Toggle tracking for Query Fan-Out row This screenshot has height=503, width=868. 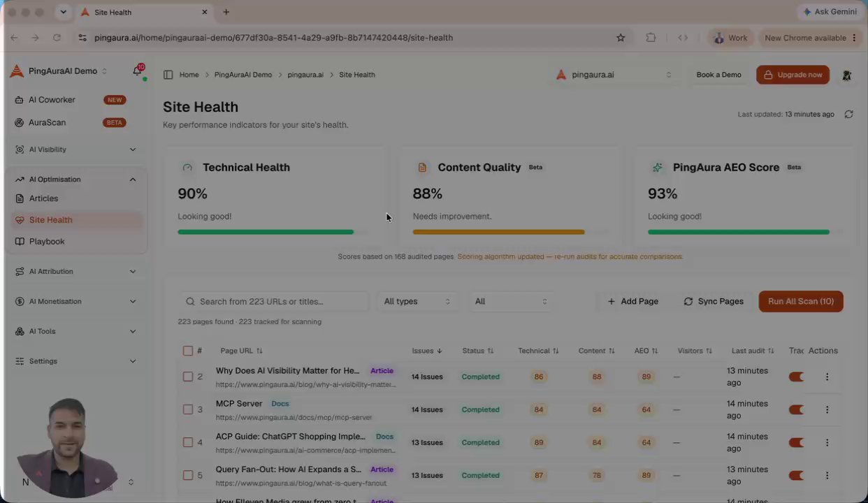pos(796,475)
